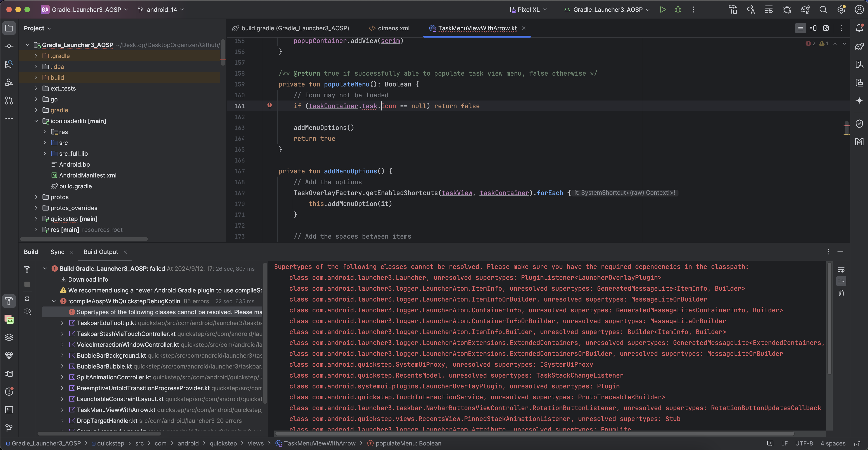Open the Layer Inspector stack icon
Screen dimensions: 868x450
9,337
